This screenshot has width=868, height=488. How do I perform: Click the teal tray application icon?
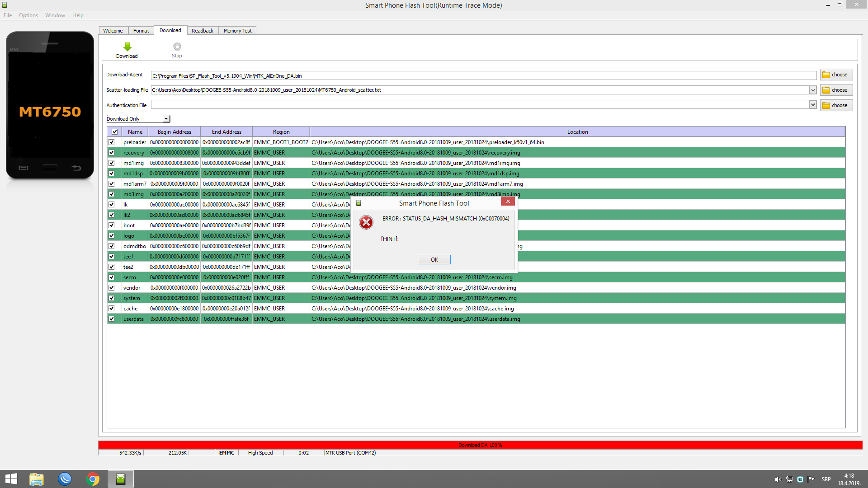pos(800,479)
